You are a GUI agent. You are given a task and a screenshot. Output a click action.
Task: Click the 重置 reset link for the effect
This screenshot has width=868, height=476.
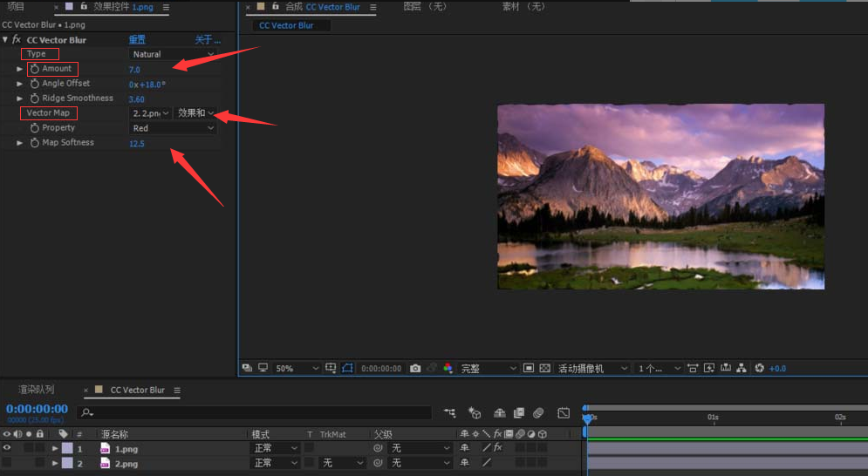pos(137,40)
